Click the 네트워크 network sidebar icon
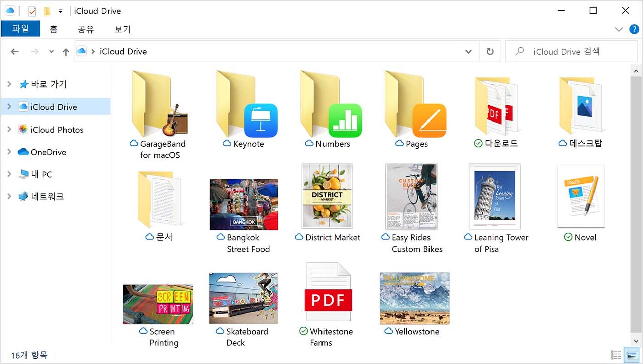This screenshot has height=364, width=643. [x=23, y=196]
